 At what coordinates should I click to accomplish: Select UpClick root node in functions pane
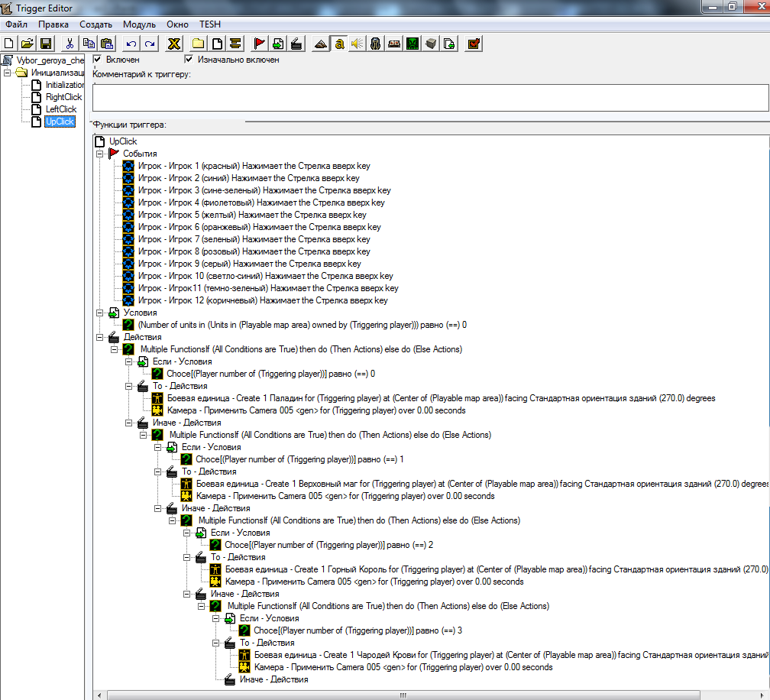[x=123, y=141]
